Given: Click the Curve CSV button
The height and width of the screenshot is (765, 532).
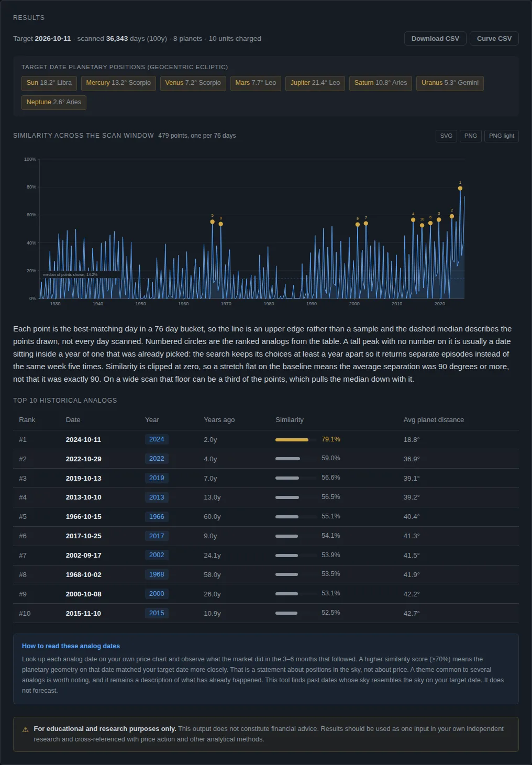Looking at the screenshot, I should pos(494,39).
